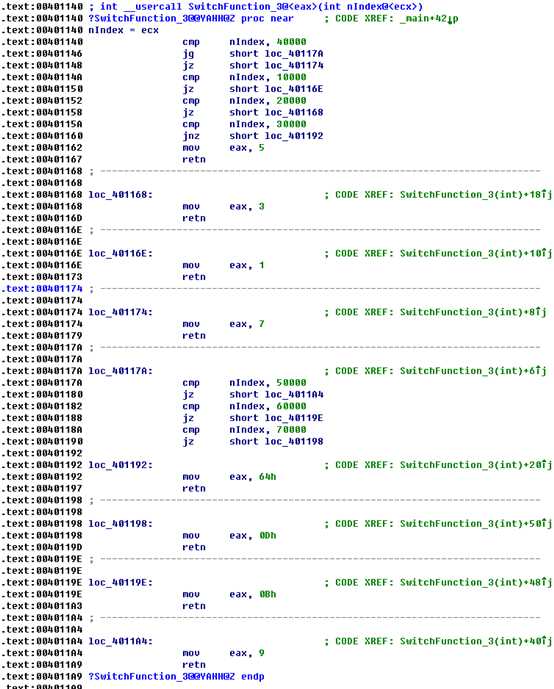Follow the "SwitchFunction_3(int)+8" cross-reference
Screen dimensions: 554x689
(x=473, y=312)
